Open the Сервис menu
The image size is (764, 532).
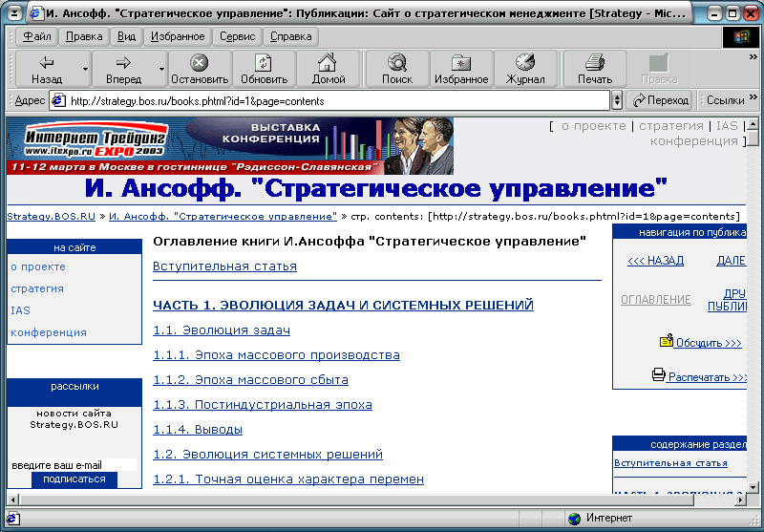coord(237,36)
